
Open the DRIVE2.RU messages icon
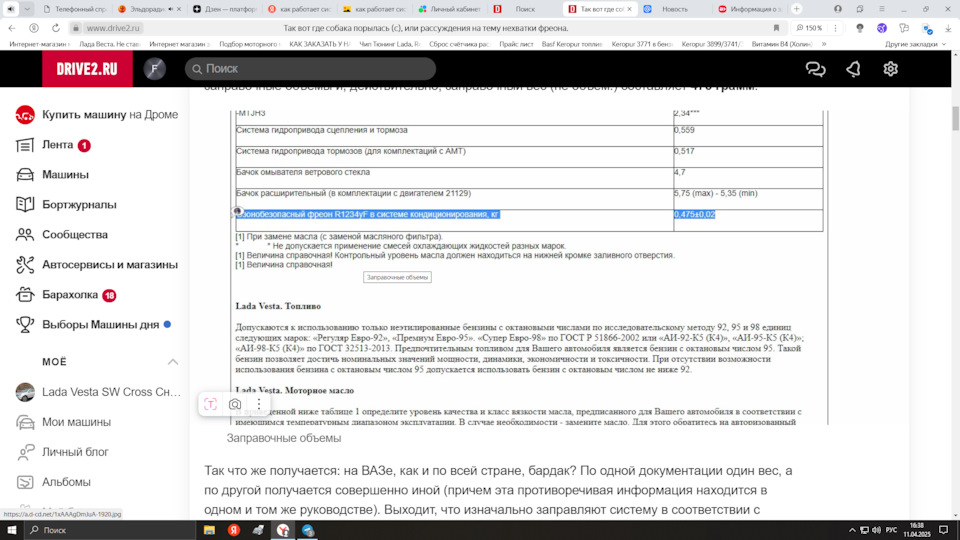[x=816, y=69]
